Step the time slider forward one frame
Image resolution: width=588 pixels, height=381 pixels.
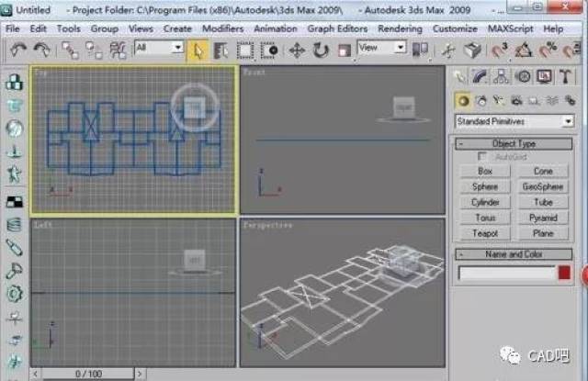point(140,374)
